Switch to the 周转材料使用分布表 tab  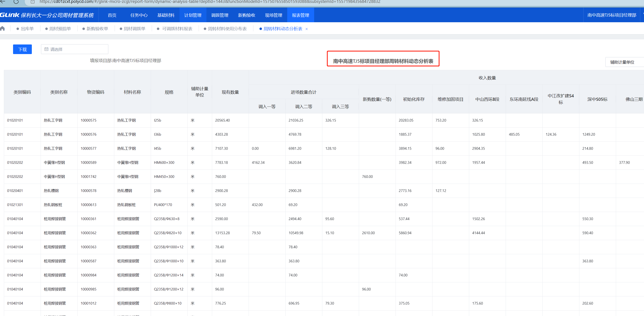[x=225, y=29]
